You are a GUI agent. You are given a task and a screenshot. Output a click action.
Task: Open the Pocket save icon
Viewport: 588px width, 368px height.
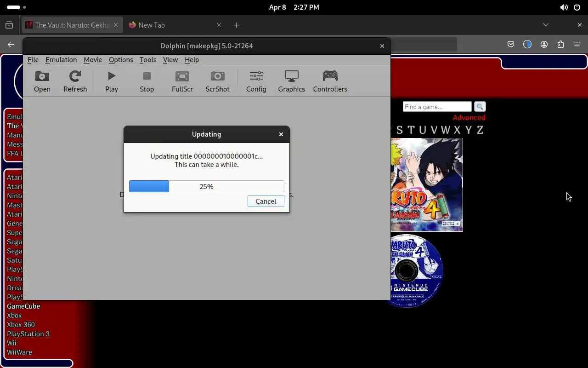(x=510, y=44)
